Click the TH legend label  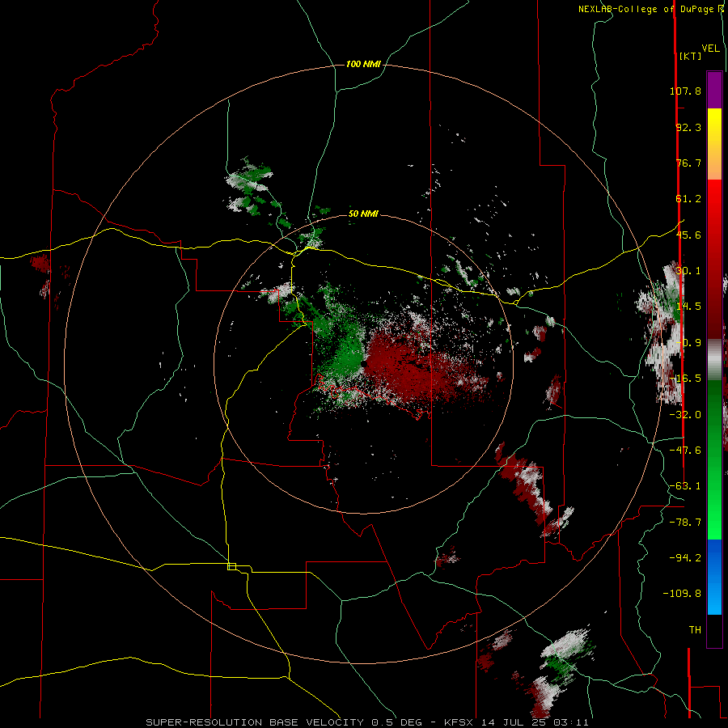(695, 630)
